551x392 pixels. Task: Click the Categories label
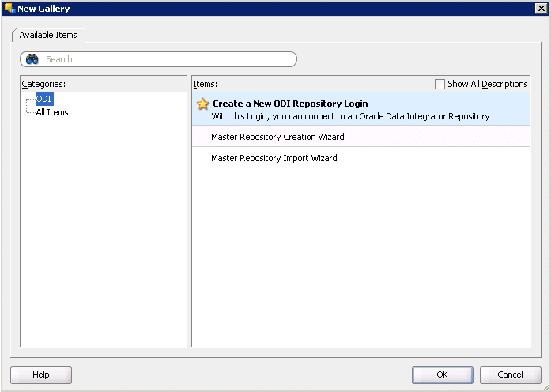click(43, 84)
